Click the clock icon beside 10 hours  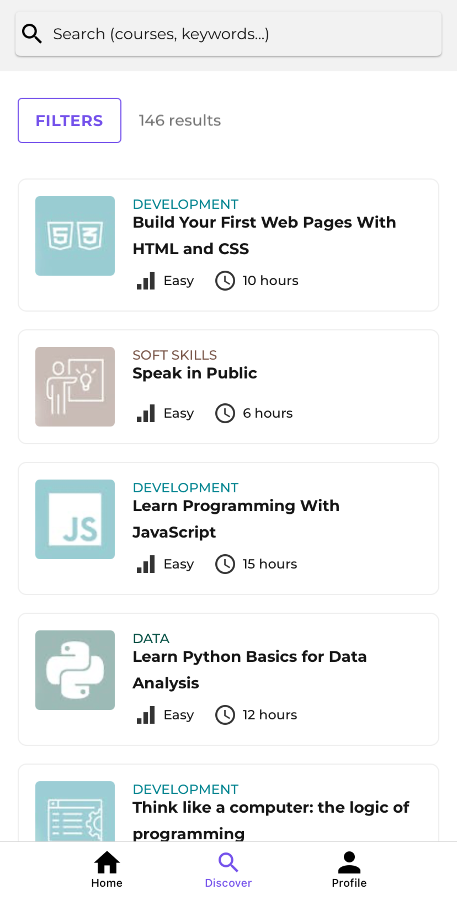coord(225,281)
